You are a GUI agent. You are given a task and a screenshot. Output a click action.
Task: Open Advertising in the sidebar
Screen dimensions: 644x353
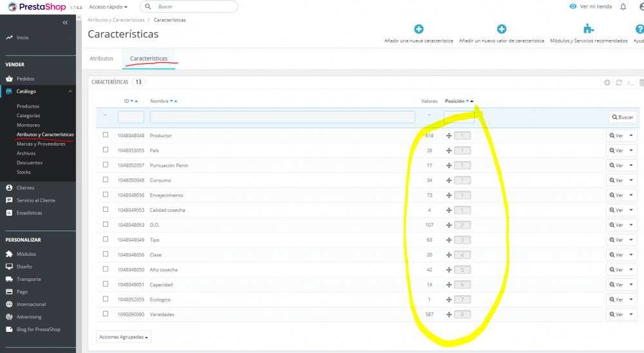point(29,317)
